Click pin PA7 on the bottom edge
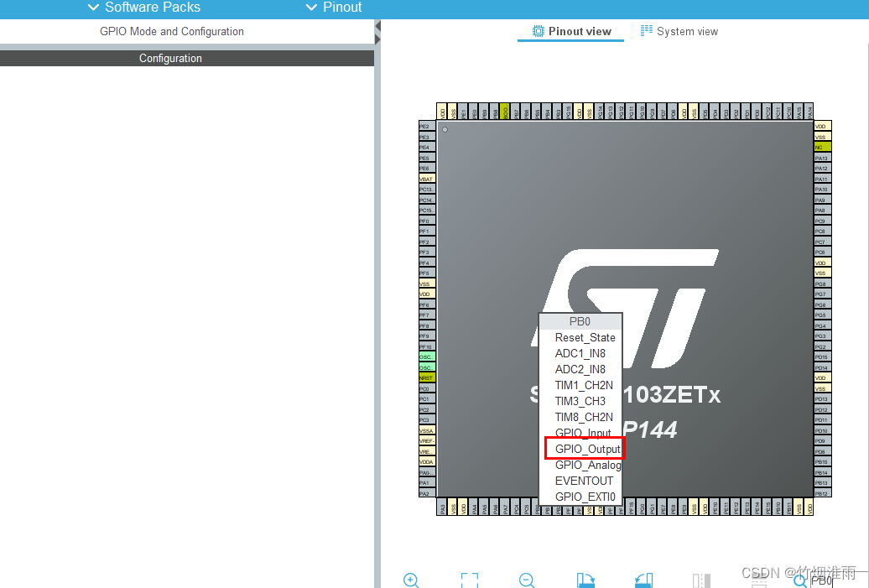Screen dimensions: 869x588 pyautogui.click(x=505, y=507)
